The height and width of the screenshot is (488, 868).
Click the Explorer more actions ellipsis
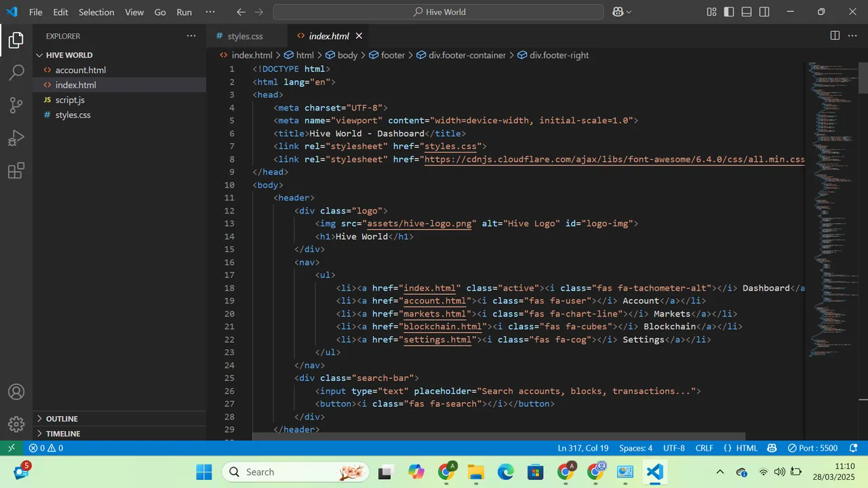(x=191, y=36)
